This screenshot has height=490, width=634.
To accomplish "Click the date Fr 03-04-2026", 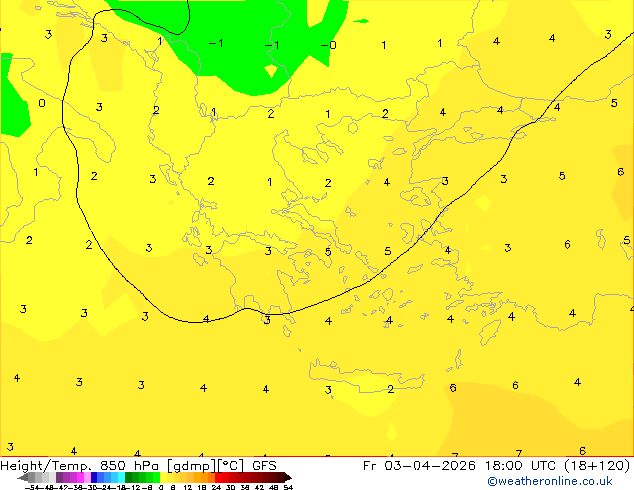I will (x=419, y=466).
